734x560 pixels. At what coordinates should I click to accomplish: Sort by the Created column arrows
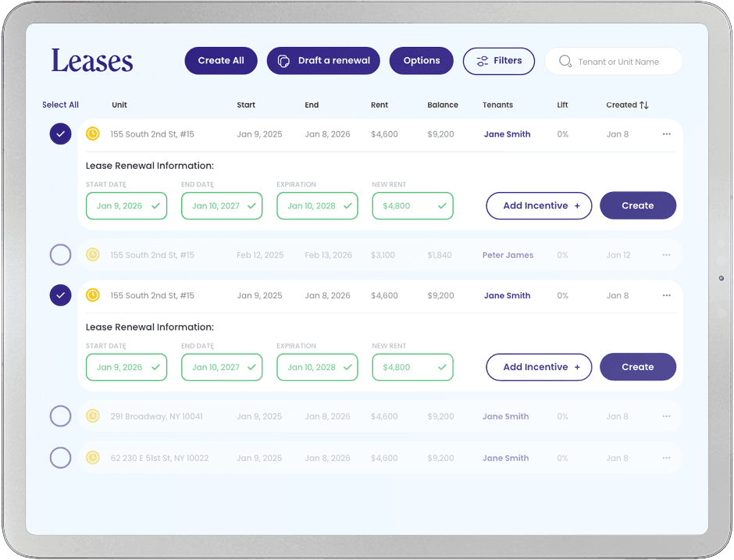[x=644, y=105]
